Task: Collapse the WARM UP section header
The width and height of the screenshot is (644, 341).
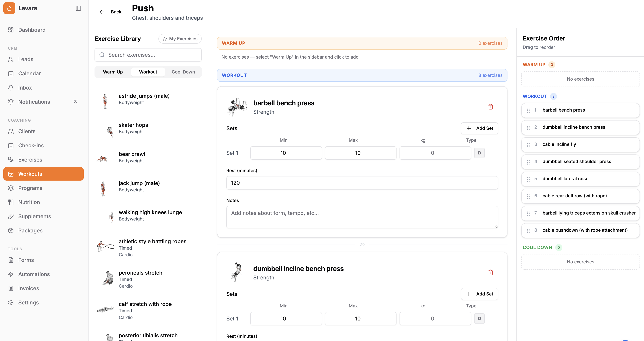Action: pyautogui.click(x=362, y=43)
